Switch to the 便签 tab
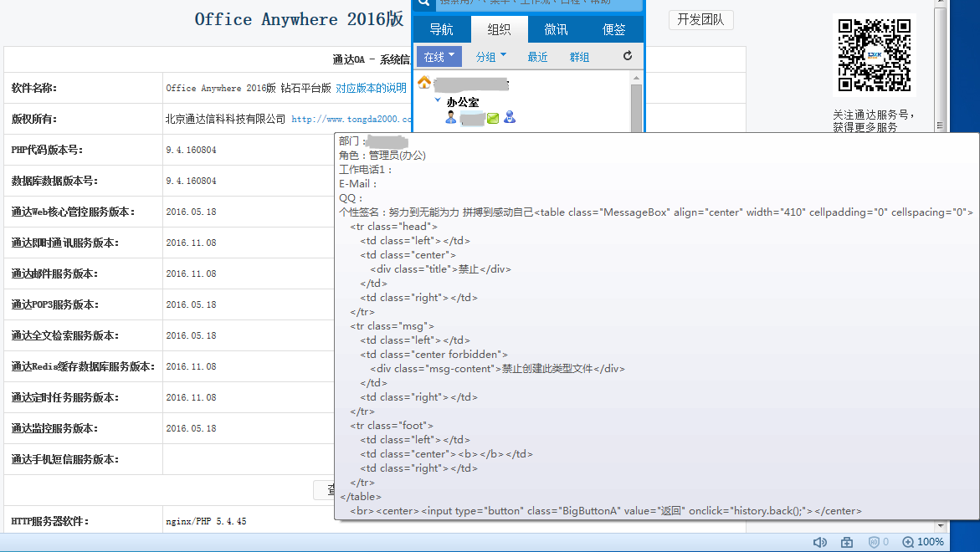This screenshot has height=552, width=980. click(x=613, y=29)
